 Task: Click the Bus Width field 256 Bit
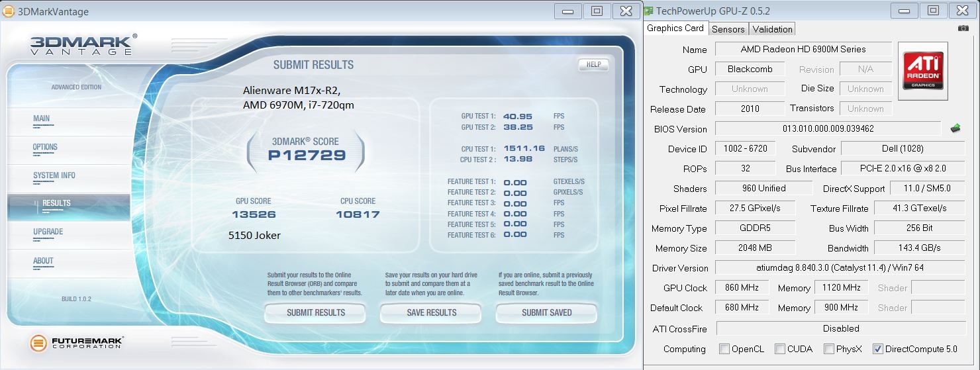click(x=919, y=228)
